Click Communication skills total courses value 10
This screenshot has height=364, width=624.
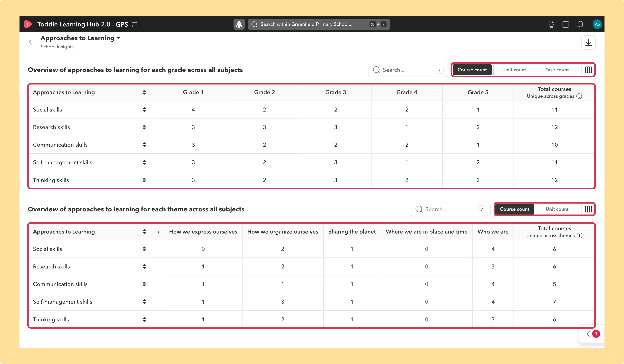click(x=554, y=145)
